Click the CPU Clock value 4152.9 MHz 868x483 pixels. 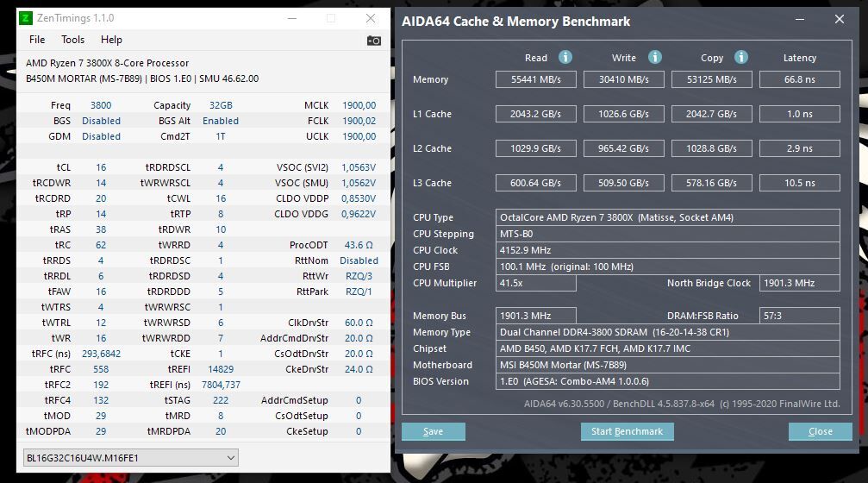pyautogui.click(x=668, y=250)
